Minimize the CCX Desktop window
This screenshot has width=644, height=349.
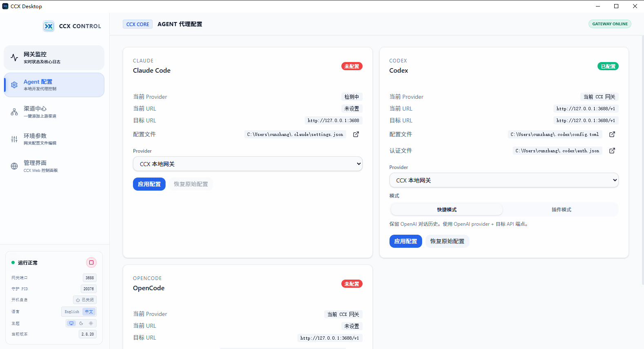point(598,6)
